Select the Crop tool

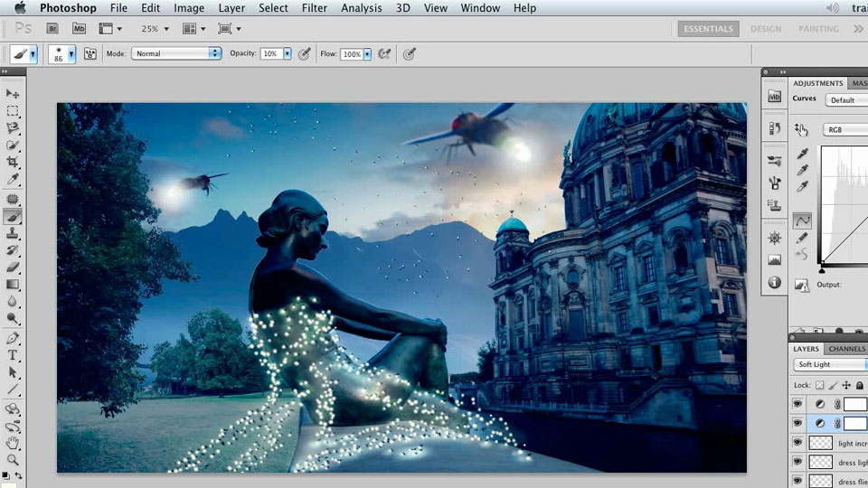click(x=12, y=162)
